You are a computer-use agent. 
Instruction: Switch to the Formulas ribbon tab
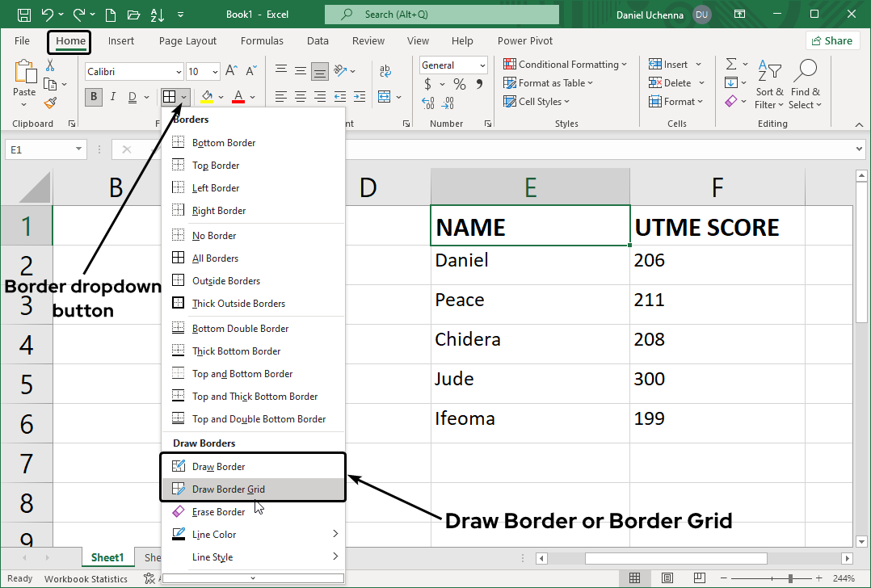(x=262, y=40)
